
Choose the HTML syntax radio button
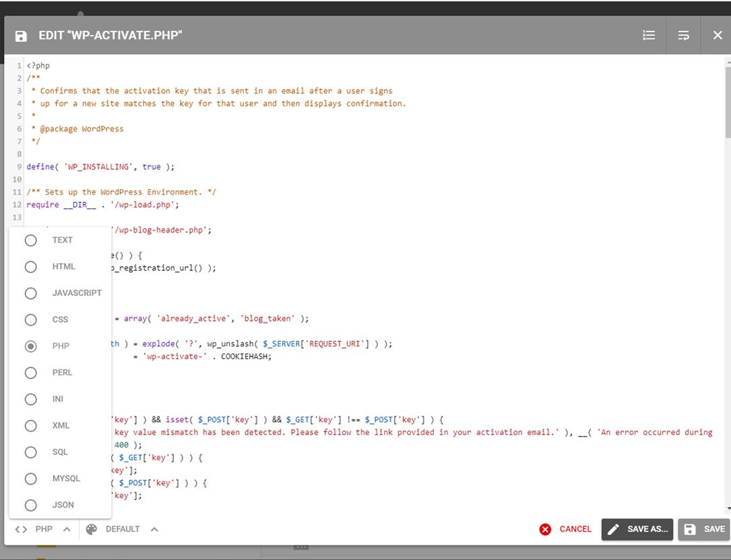coord(31,267)
